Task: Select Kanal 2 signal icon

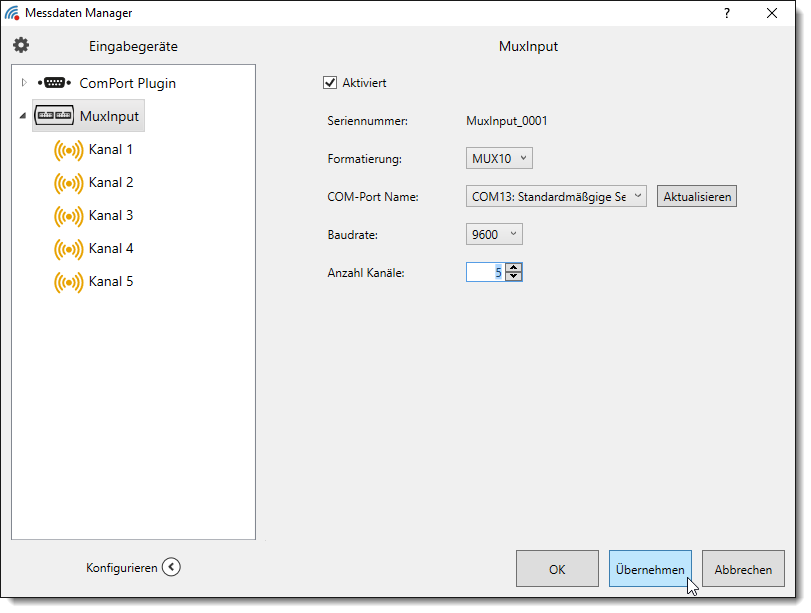Action: click(x=68, y=183)
